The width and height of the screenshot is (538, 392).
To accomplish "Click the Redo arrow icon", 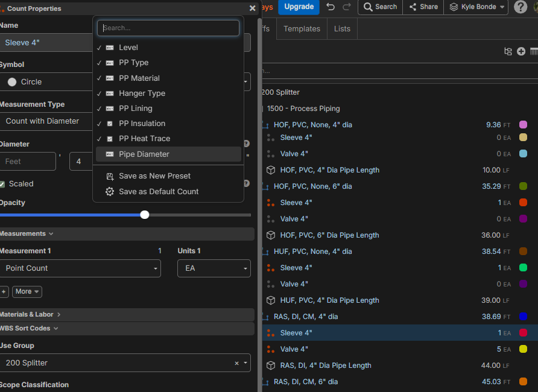I will tap(347, 7).
